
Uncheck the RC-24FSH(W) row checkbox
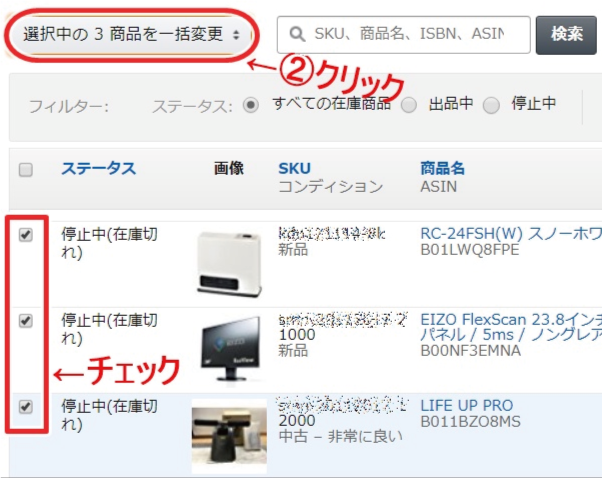(26, 235)
